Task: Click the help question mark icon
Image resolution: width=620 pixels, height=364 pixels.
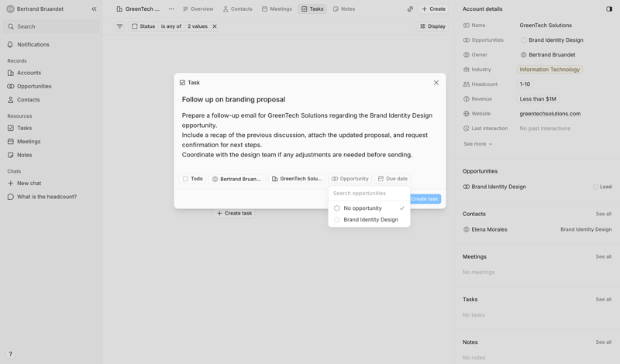Action: (x=11, y=354)
